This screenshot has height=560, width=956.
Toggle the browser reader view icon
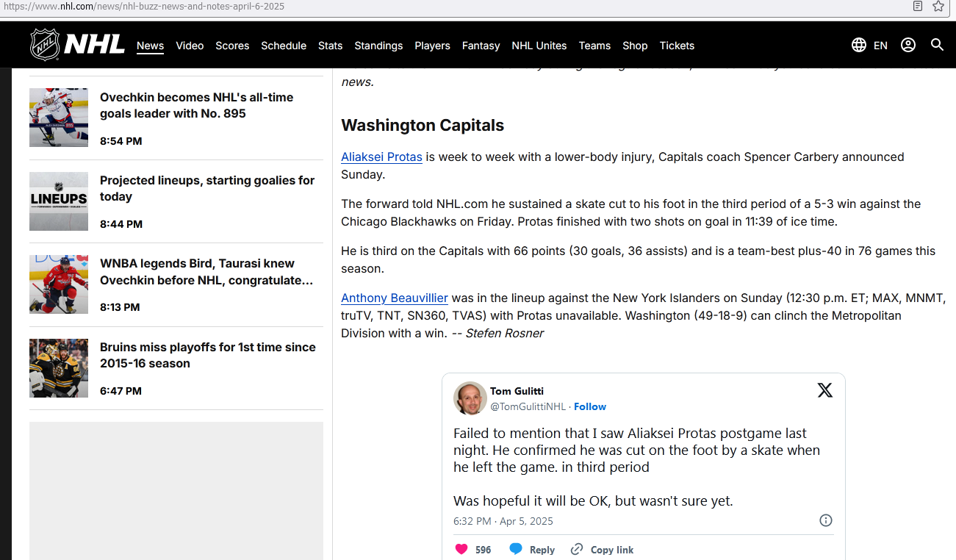point(918,7)
